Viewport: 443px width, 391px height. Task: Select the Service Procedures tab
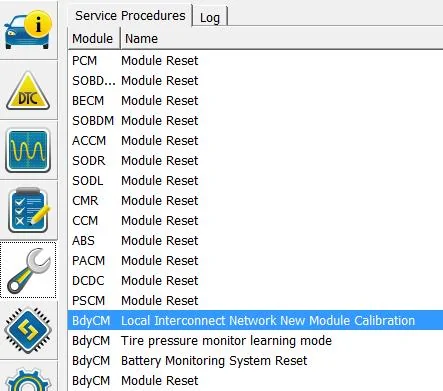click(130, 15)
